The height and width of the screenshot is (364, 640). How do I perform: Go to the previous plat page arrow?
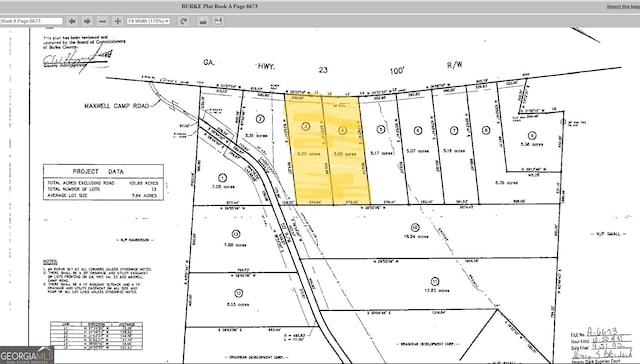click(72, 21)
